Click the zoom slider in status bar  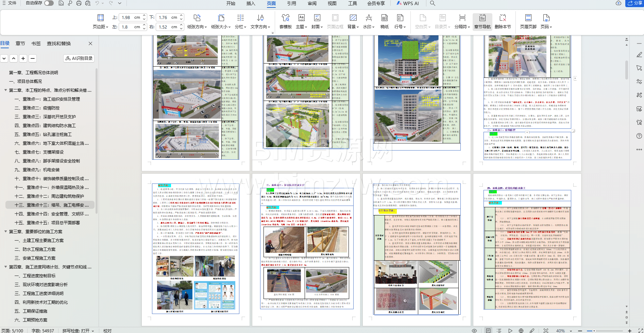pos(594,331)
